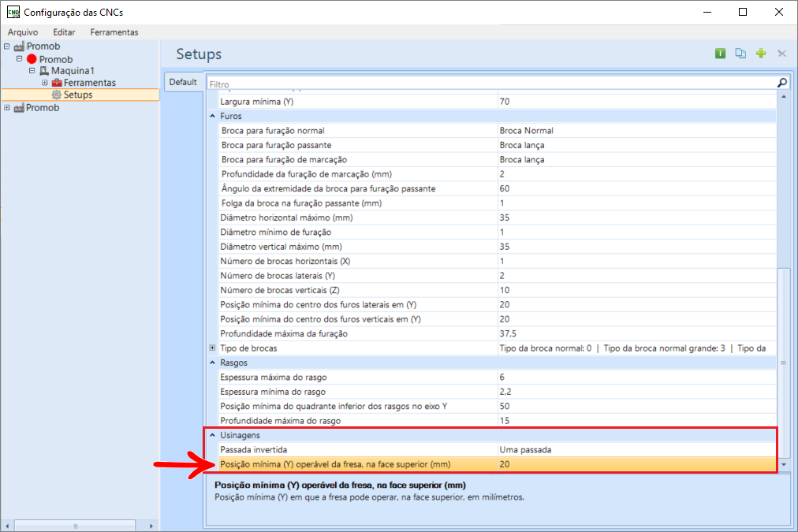
Task: Select Maquina1 in the tree
Action: 73,71
